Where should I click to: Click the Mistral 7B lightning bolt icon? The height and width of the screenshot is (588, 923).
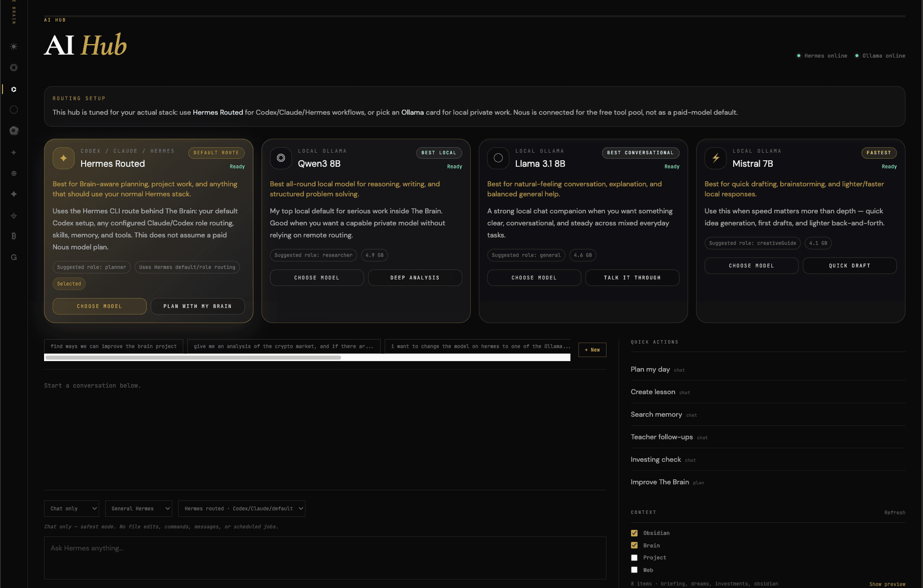point(716,158)
